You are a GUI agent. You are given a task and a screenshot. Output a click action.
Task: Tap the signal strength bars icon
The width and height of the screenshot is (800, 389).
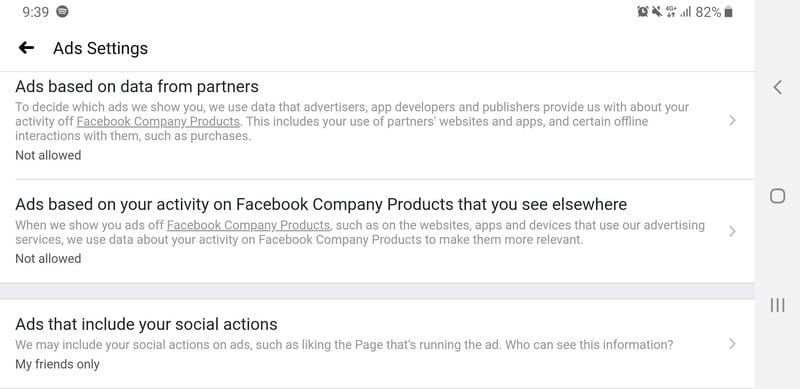tap(685, 12)
